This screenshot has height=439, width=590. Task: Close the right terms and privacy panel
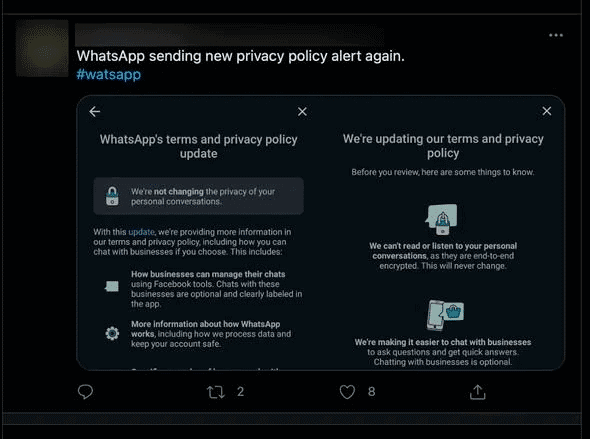[x=547, y=111]
